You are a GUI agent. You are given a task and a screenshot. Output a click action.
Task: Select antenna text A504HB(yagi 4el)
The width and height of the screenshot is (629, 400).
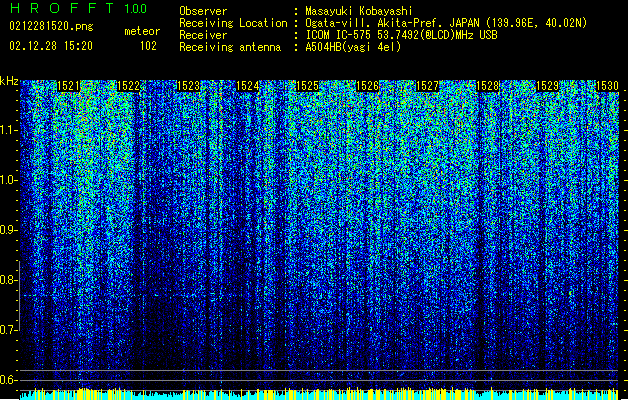(353, 47)
